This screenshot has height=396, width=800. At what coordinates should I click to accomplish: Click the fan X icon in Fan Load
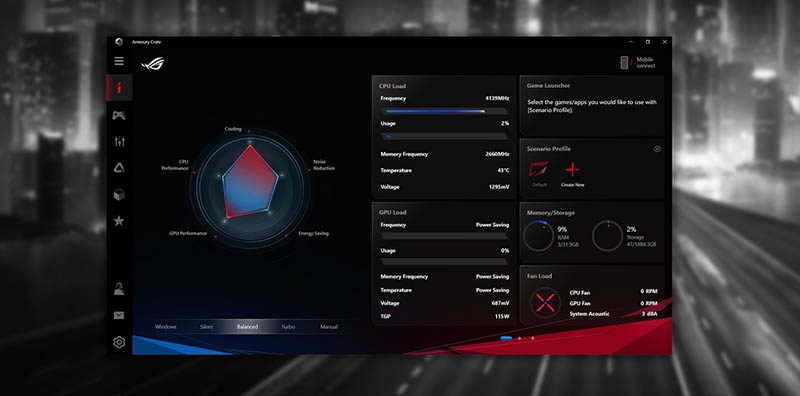pos(545,303)
